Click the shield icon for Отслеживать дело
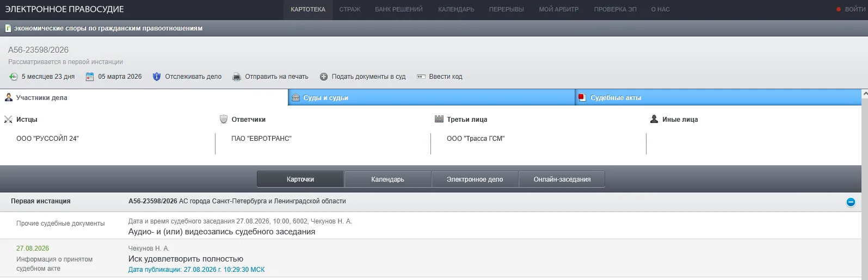 (157, 77)
